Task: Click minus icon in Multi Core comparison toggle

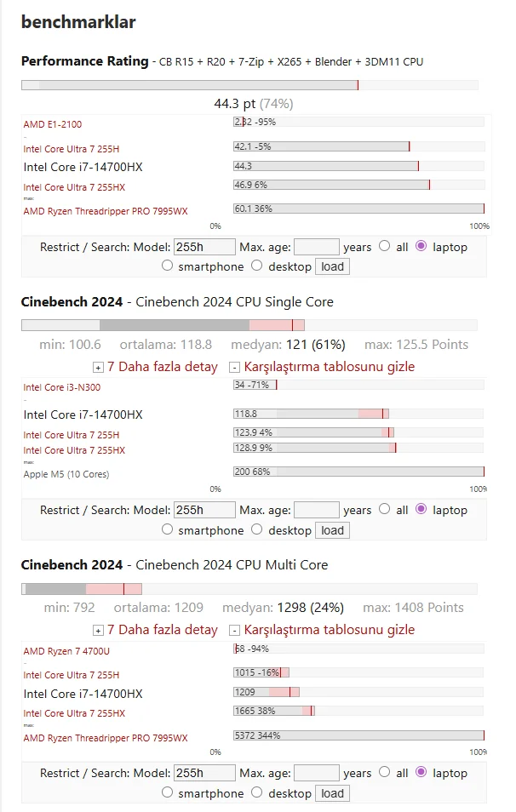Action: pos(235,631)
